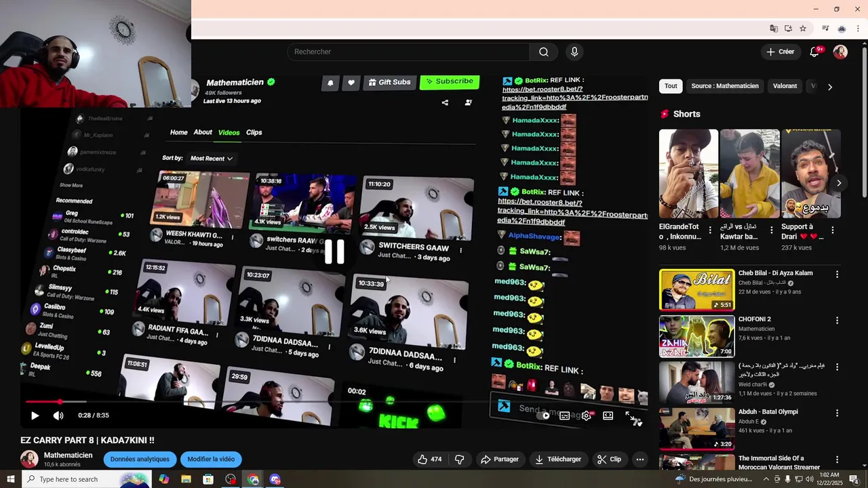Select Source : Mathematicien chip
868x488 pixels.
[725, 86]
